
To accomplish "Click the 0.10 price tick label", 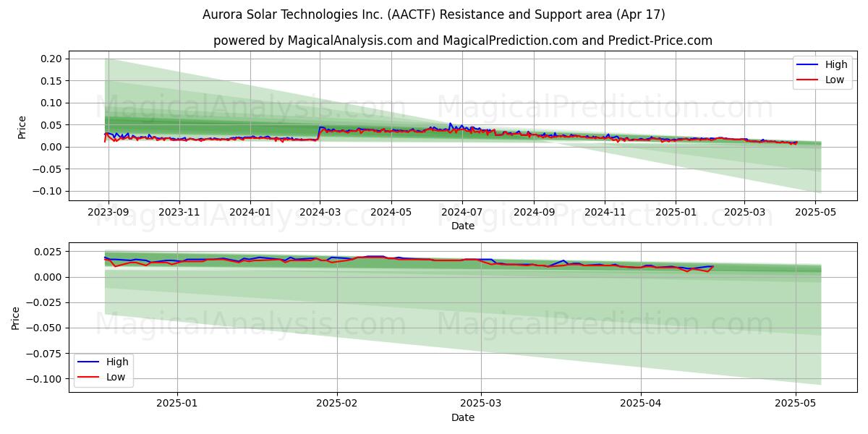I will point(53,103).
